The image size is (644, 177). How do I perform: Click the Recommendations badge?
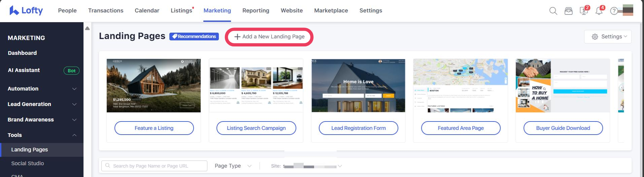tap(194, 36)
